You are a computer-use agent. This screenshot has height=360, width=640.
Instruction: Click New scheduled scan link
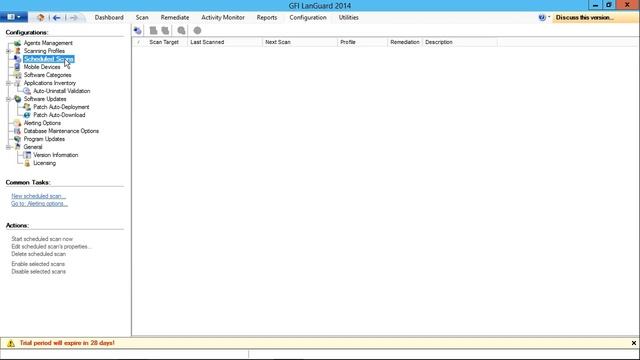tap(38, 196)
